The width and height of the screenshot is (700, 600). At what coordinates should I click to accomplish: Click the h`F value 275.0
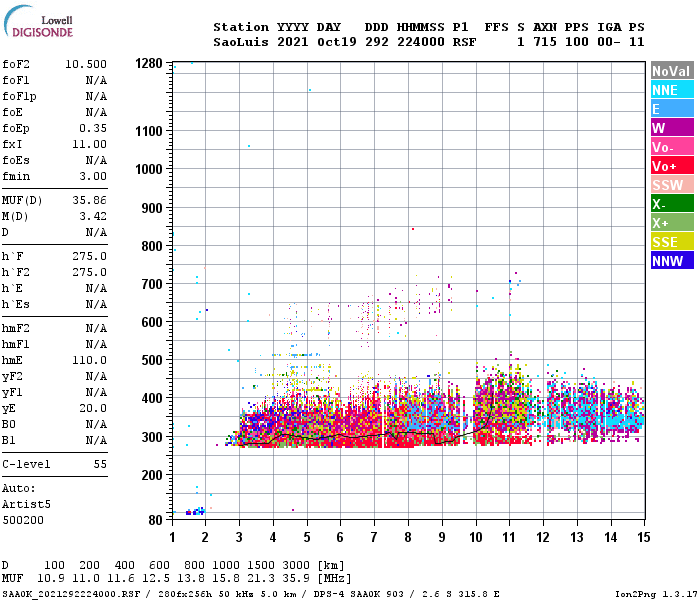90,256
